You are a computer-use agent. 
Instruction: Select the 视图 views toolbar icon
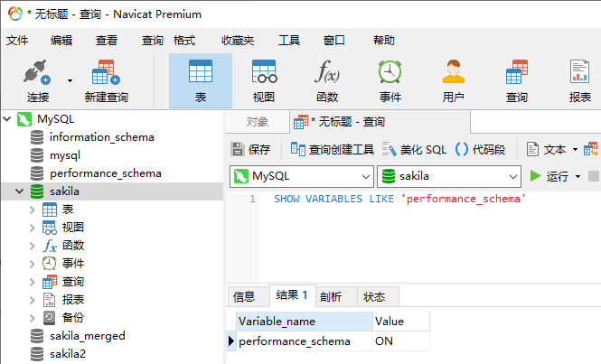point(264,80)
